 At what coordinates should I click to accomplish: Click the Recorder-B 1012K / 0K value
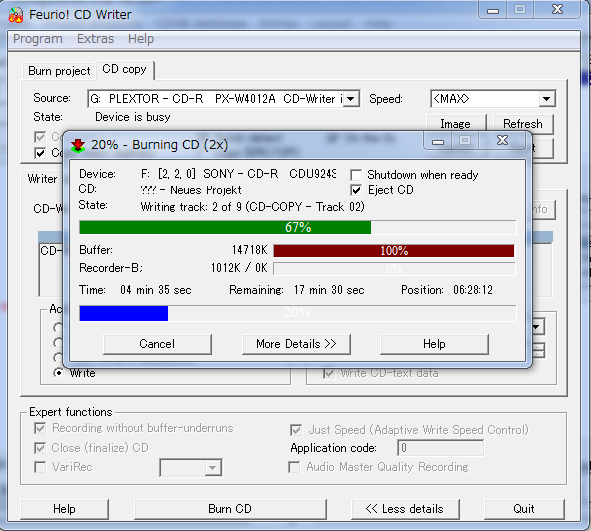pyautogui.click(x=239, y=268)
